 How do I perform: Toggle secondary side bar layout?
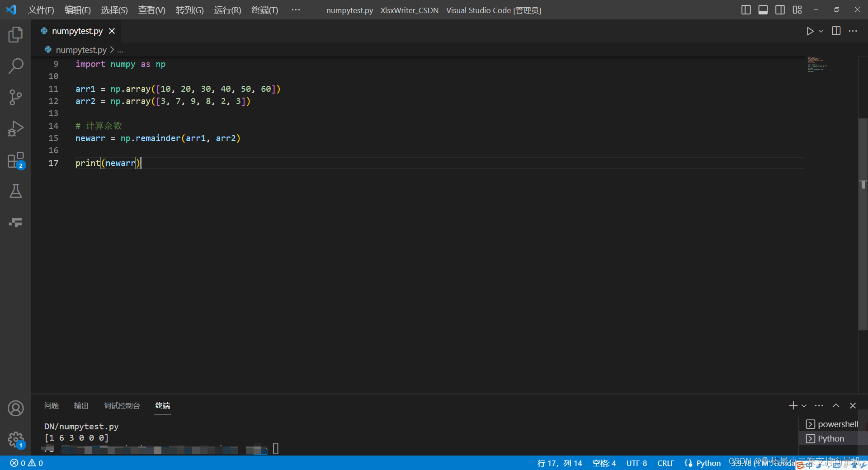coord(780,10)
